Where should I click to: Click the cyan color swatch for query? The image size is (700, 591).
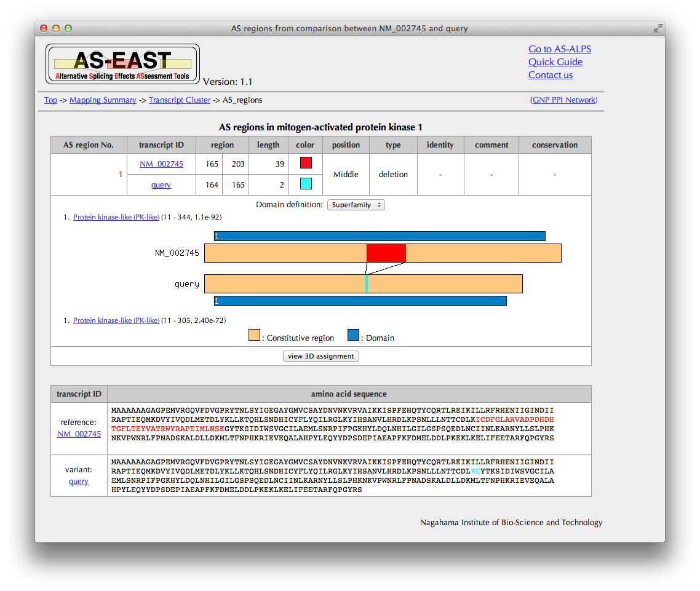point(305,184)
